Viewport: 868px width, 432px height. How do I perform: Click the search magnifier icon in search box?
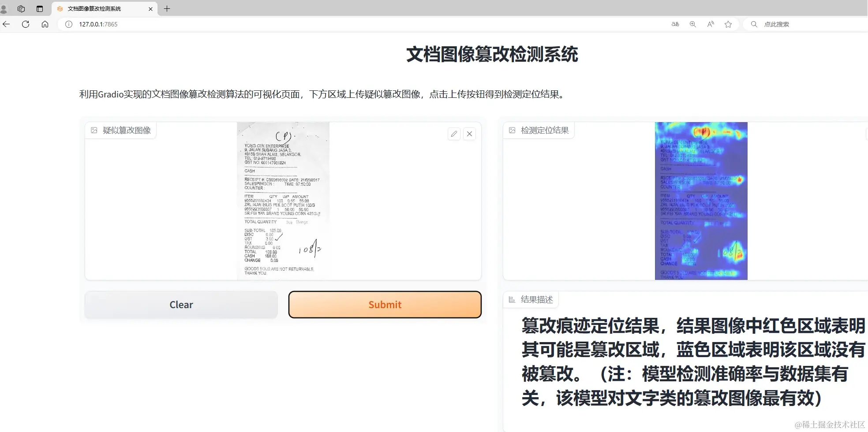[x=754, y=24]
